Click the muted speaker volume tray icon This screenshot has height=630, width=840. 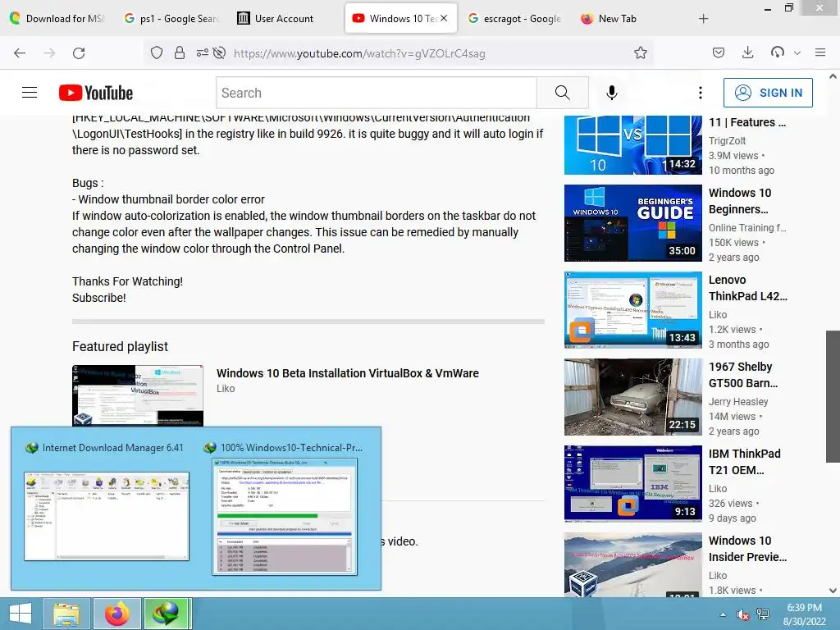point(742,614)
